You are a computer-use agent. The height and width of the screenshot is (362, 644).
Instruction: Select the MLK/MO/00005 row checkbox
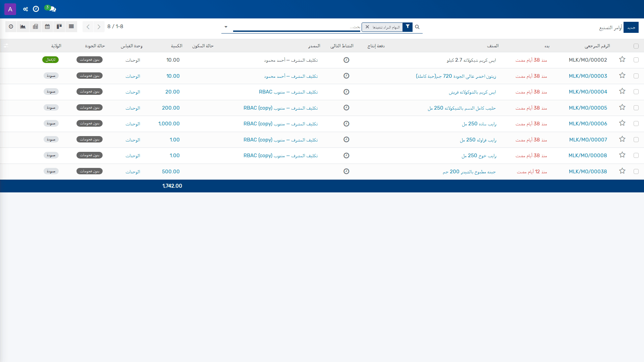[636, 108]
